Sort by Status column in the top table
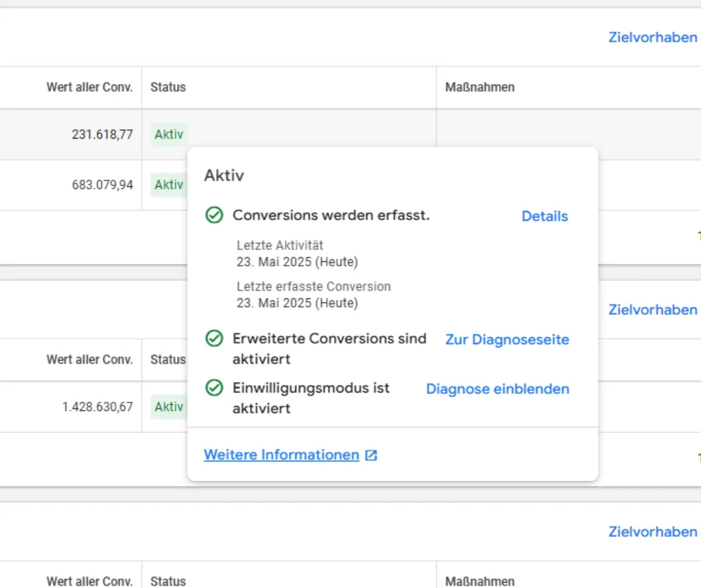The width and height of the screenshot is (701, 588). click(168, 87)
